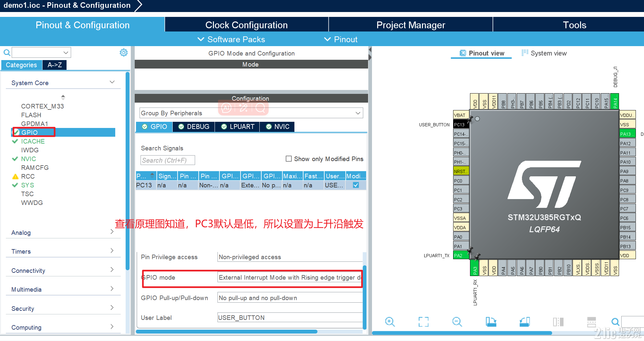
Task: Switch to System view
Action: point(544,53)
